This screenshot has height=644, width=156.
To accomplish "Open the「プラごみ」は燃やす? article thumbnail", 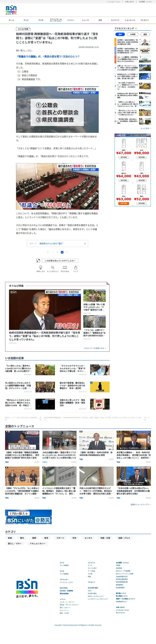I will 94,321.
